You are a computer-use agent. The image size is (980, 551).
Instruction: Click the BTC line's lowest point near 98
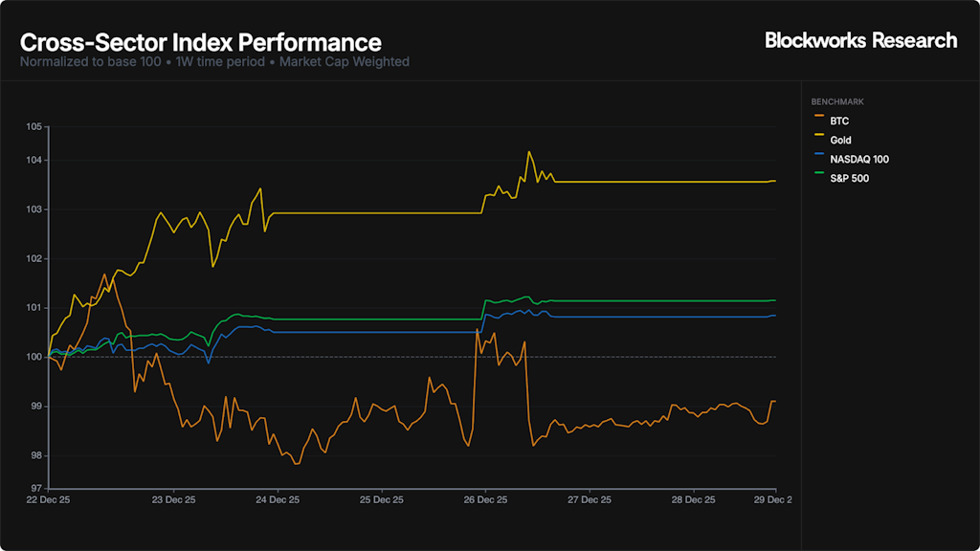click(297, 464)
